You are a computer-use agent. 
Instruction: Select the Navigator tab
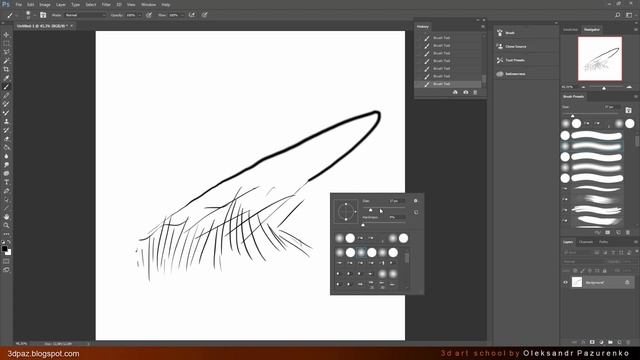pyautogui.click(x=591, y=29)
